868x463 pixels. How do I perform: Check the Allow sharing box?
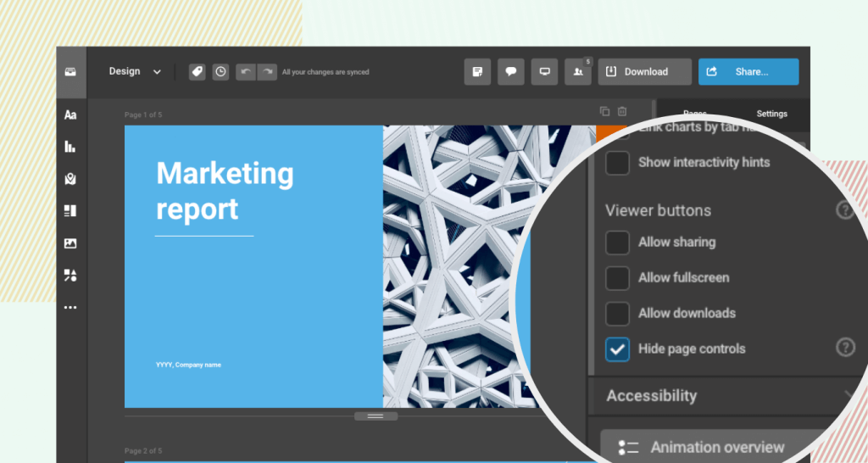pyautogui.click(x=617, y=243)
